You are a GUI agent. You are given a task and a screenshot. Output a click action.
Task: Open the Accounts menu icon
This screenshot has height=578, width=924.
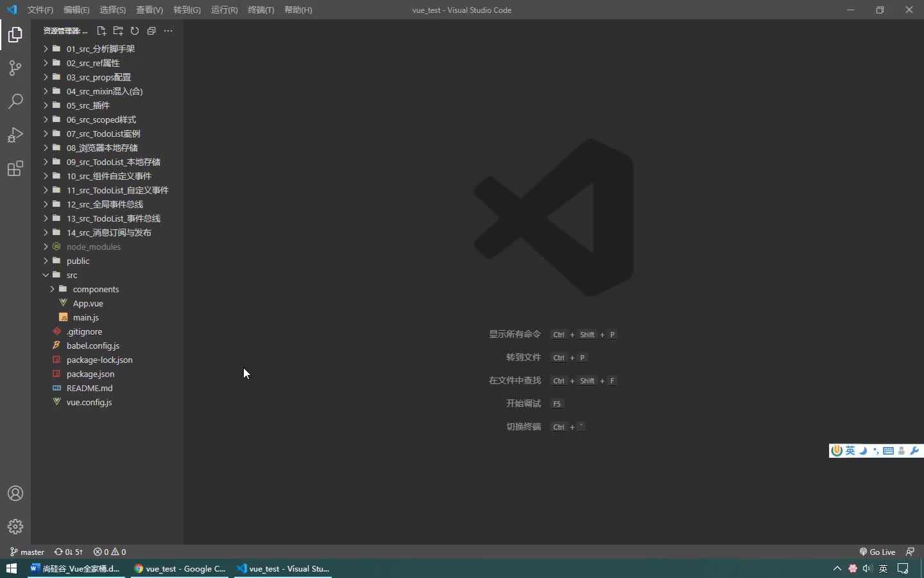pyautogui.click(x=15, y=493)
